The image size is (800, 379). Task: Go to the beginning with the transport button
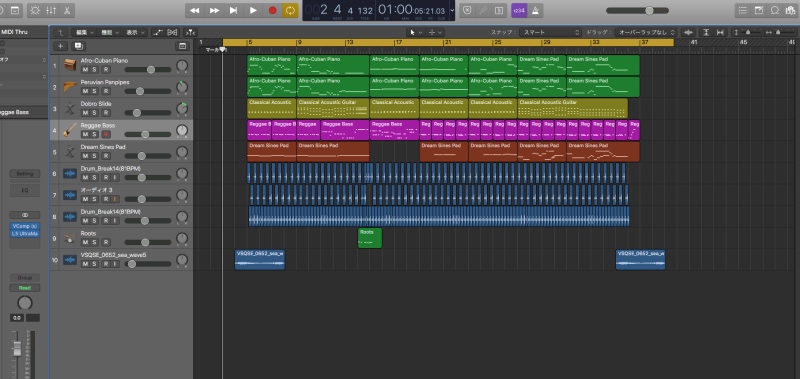[233, 10]
